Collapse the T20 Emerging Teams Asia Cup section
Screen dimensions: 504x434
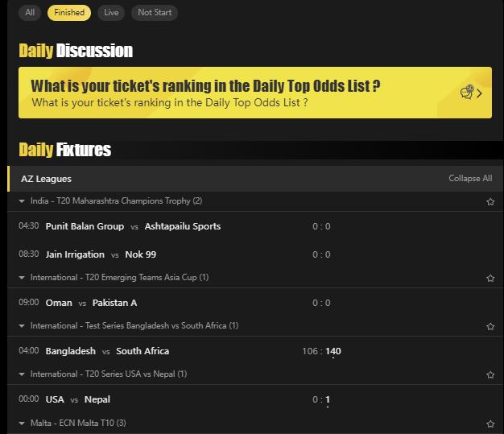(22, 278)
